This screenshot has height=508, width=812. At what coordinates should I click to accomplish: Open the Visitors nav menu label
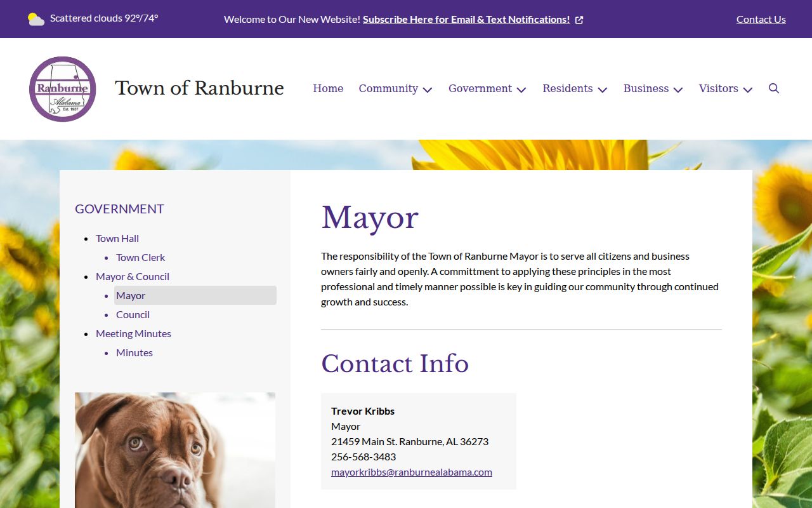pyautogui.click(x=719, y=88)
